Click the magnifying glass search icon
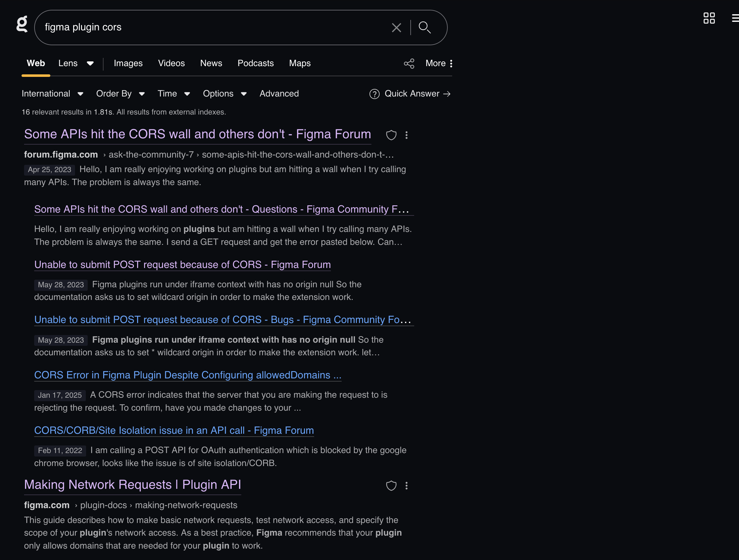The image size is (739, 560). (425, 28)
